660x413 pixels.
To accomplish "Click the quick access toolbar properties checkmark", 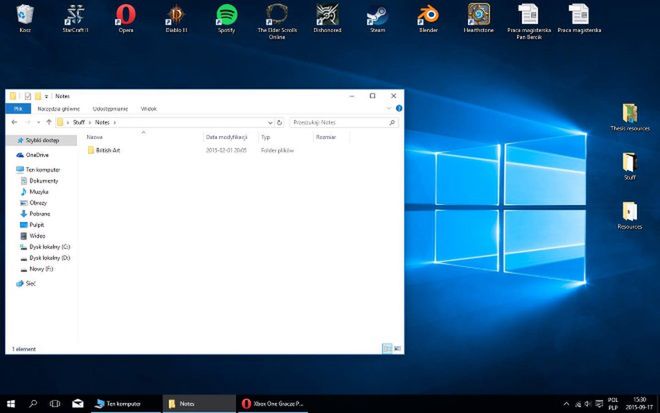I will pyautogui.click(x=28, y=96).
